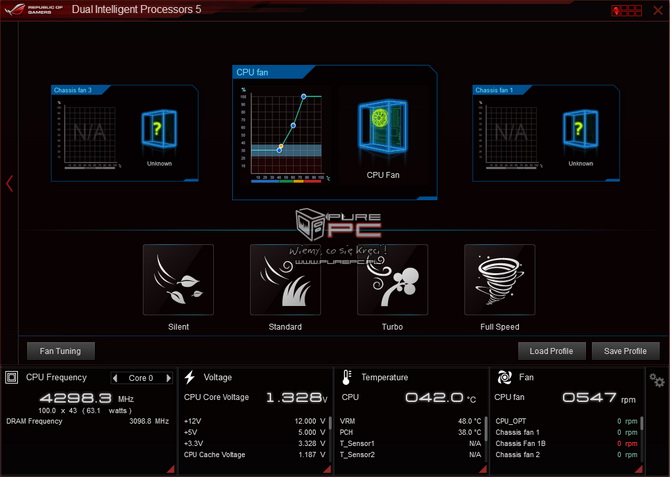This screenshot has height=477, width=670.
Task: Switch to previous core with left arrow
Action: pyautogui.click(x=115, y=378)
